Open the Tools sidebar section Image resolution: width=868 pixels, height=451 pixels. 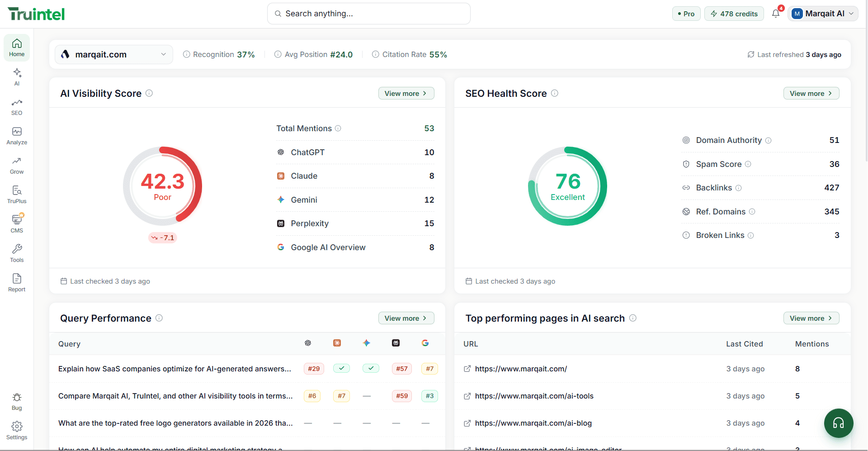17,253
